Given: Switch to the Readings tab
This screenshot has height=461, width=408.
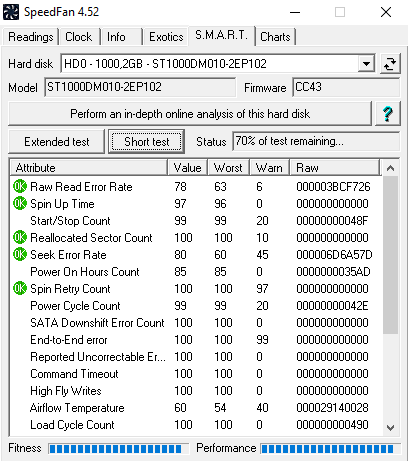Looking at the screenshot, I should coord(30,37).
